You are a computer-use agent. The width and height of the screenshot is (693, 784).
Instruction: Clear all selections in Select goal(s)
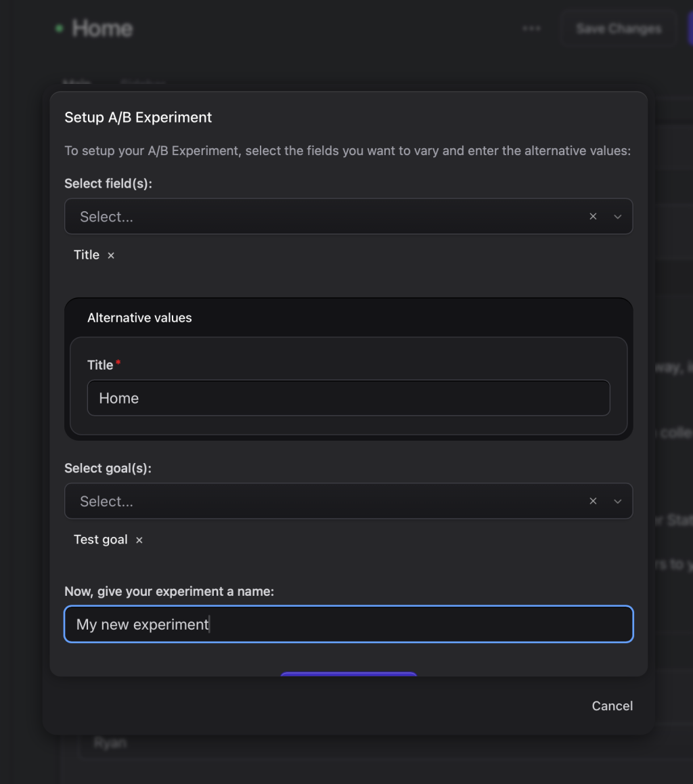tap(593, 501)
